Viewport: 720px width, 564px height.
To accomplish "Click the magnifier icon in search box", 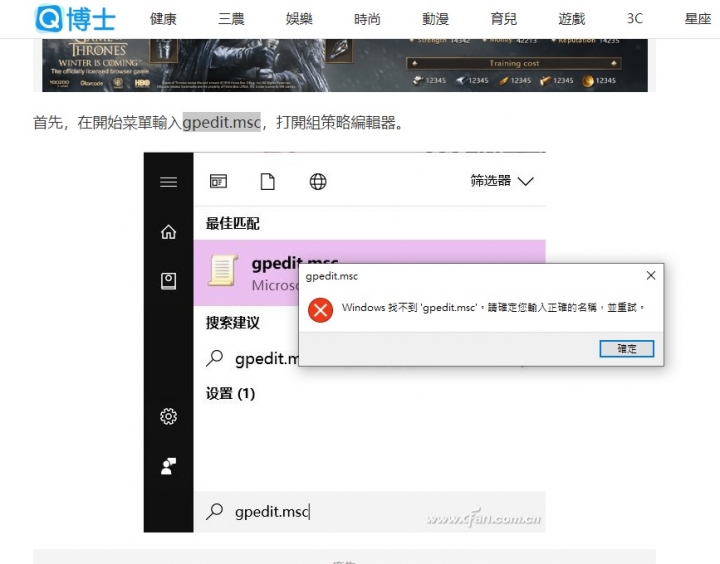I will point(214,511).
